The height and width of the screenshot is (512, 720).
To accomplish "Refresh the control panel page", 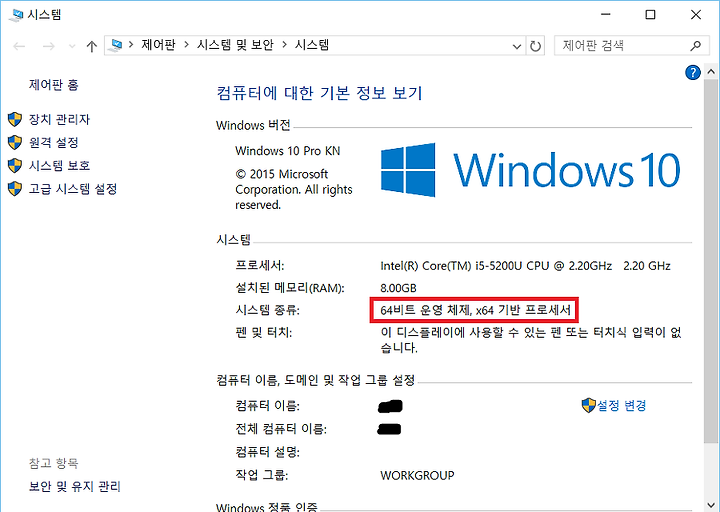I will pyautogui.click(x=535, y=46).
